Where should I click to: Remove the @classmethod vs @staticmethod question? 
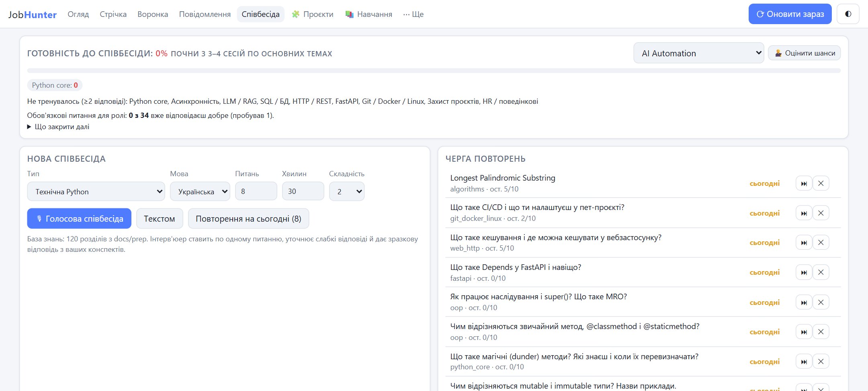tap(821, 332)
